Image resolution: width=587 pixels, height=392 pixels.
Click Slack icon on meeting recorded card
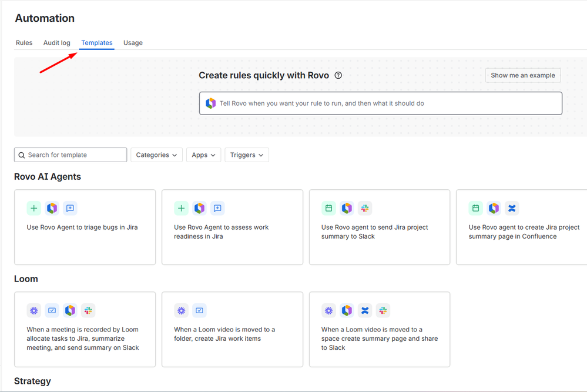tap(88, 310)
